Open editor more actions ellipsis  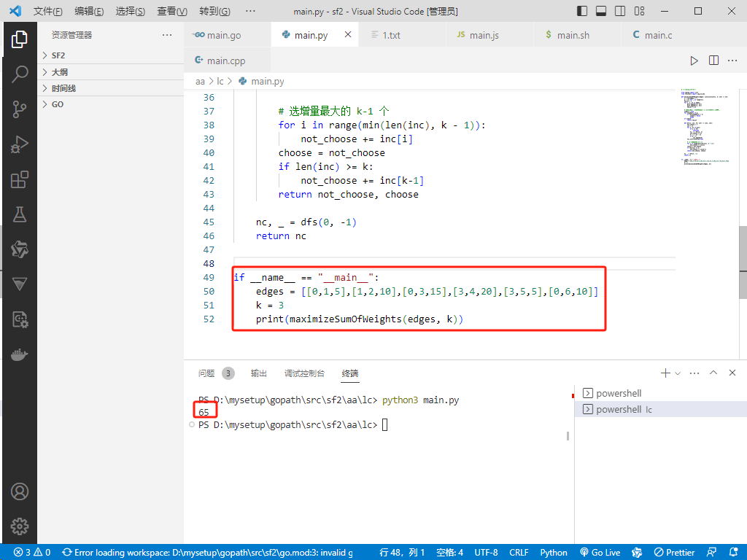click(x=732, y=61)
